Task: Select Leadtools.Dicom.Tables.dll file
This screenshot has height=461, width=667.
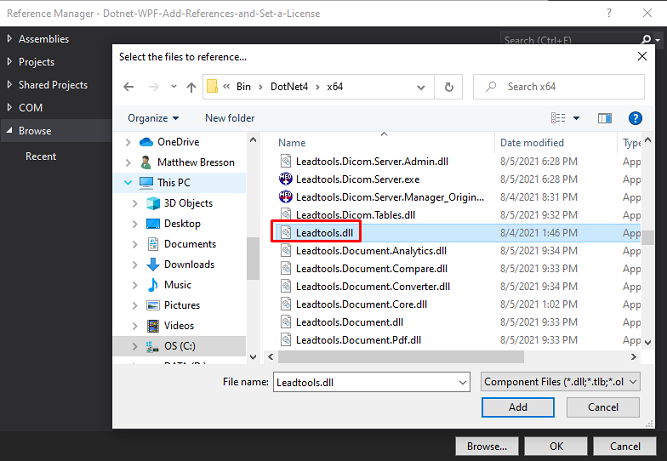Action: coord(356,215)
